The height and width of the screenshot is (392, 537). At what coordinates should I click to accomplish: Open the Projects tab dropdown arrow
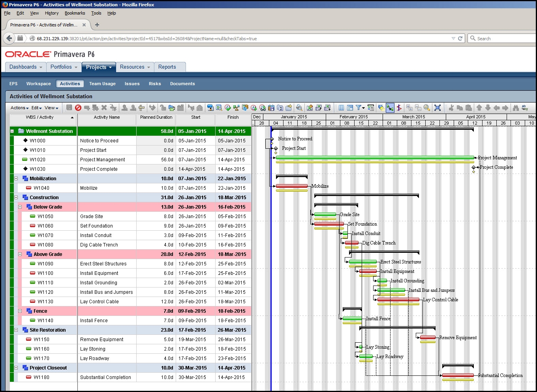pyautogui.click(x=110, y=67)
